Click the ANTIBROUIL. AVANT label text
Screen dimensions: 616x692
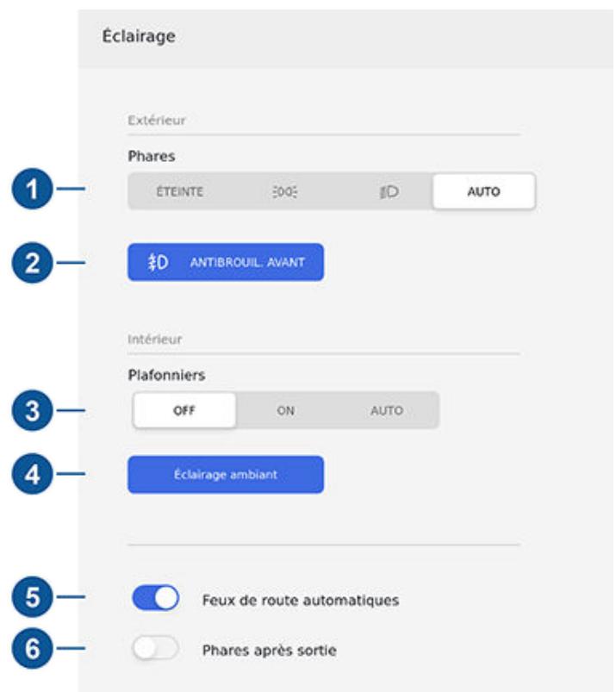point(247,262)
